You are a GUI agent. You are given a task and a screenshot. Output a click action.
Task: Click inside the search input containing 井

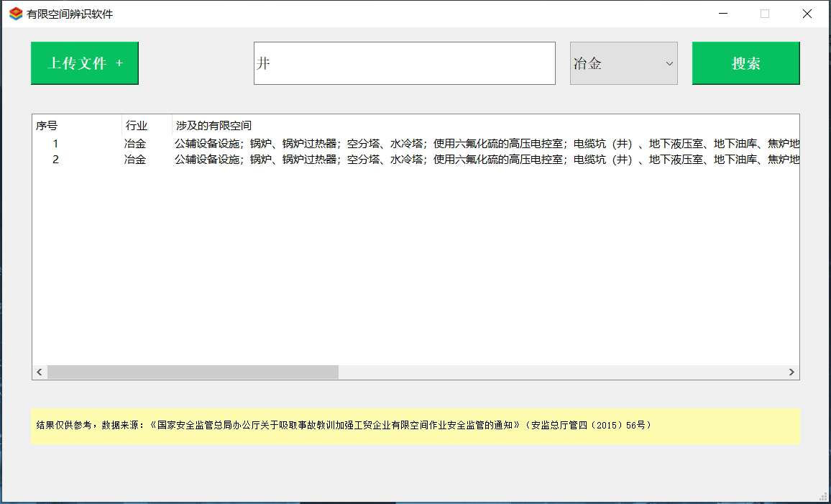tap(403, 63)
